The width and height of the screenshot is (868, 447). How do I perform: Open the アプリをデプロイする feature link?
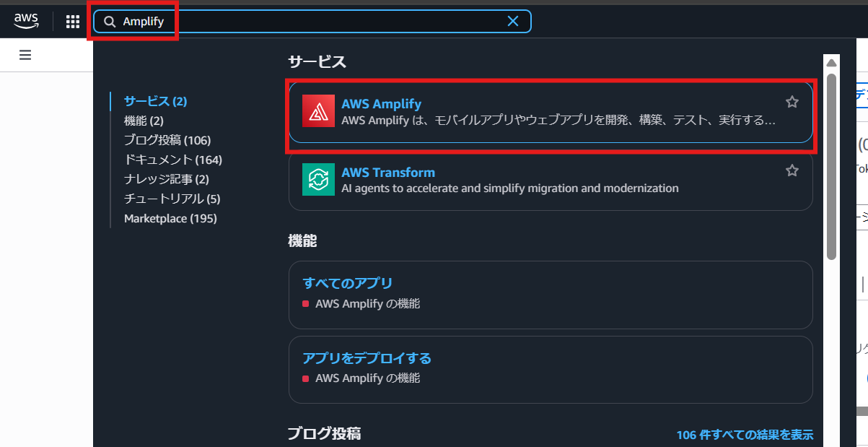(x=367, y=357)
